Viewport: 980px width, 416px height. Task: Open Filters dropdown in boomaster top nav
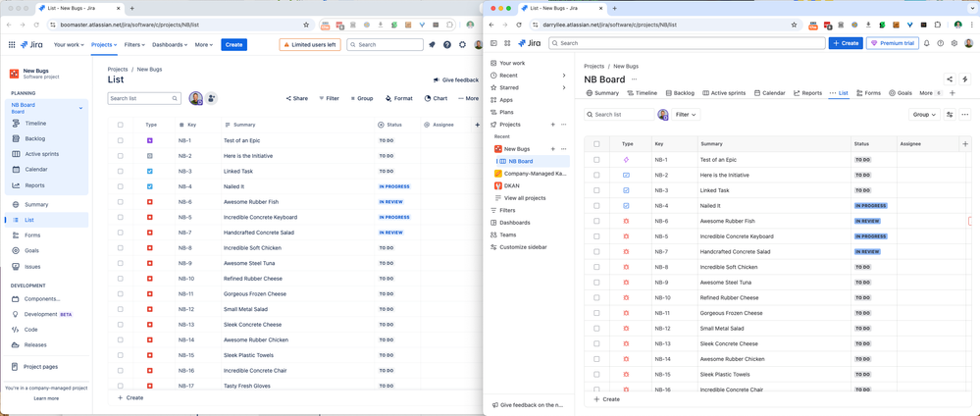134,45
